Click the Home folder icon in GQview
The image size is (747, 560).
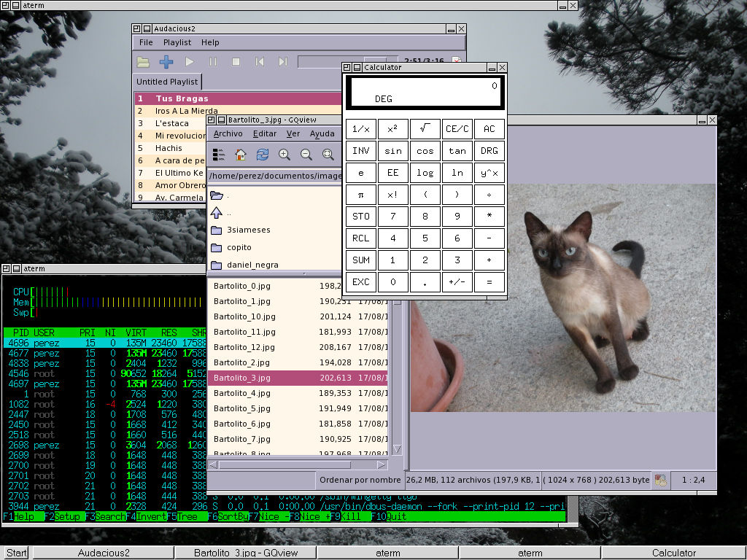pos(241,155)
